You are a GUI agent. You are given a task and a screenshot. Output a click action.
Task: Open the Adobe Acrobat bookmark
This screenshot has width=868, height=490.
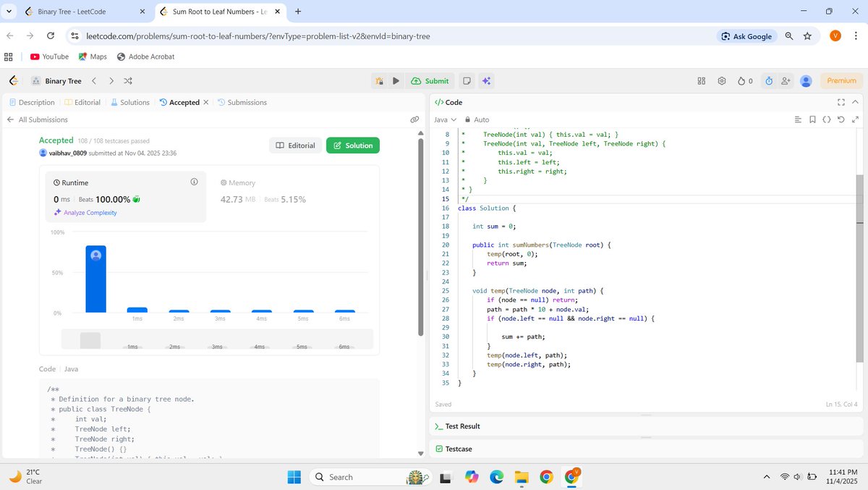point(145,56)
